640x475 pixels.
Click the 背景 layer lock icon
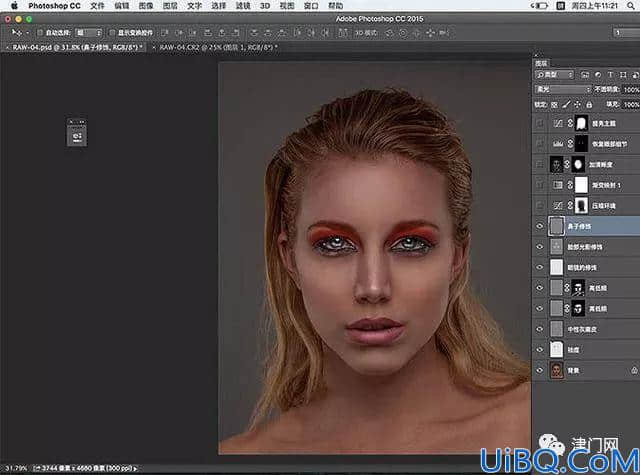(x=634, y=370)
